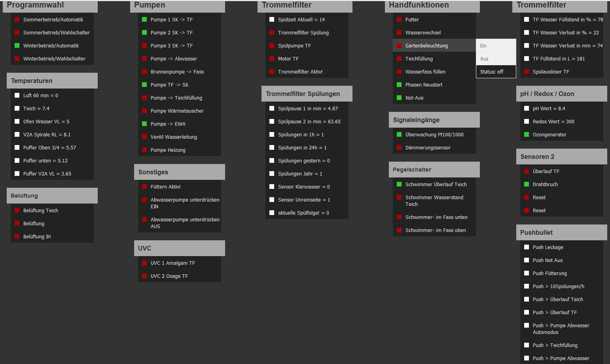This screenshot has height=364, width=610.
Task: Click red status square beside Brunnenpumpe -> Fass
Action: 144,72
